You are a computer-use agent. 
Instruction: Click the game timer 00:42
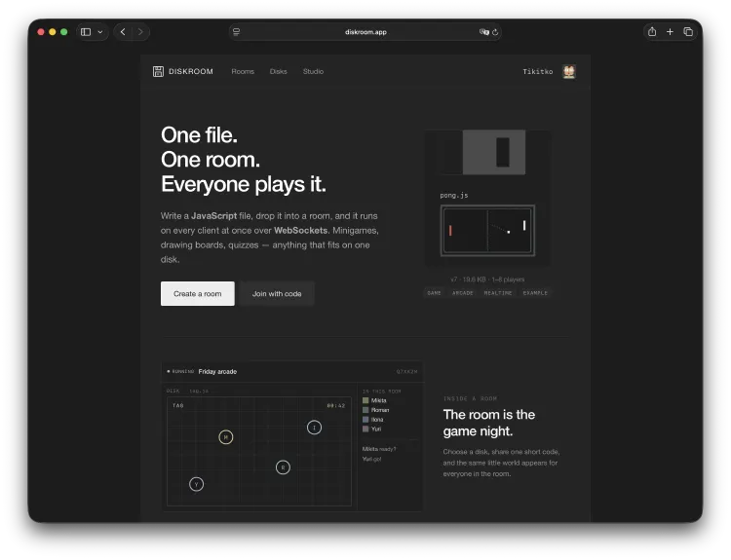[x=336, y=406]
